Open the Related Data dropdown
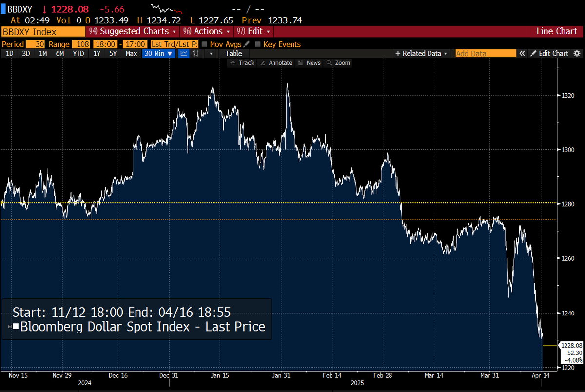The image size is (585, 392). 422,53
